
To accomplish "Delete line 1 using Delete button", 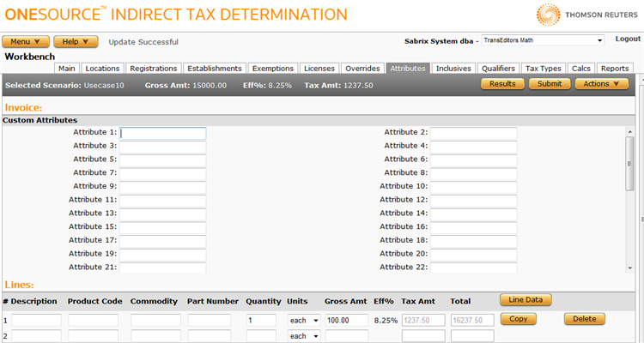I will coord(584,319).
